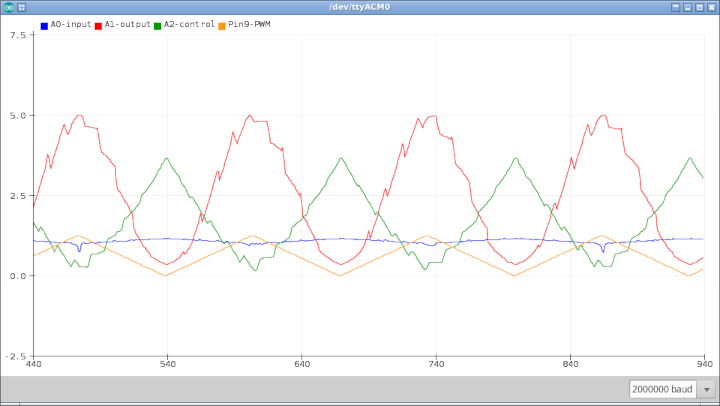Click the blue A0-input legend swatch
The width and height of the screenshot is (720, 406).
tap(44, 25)
